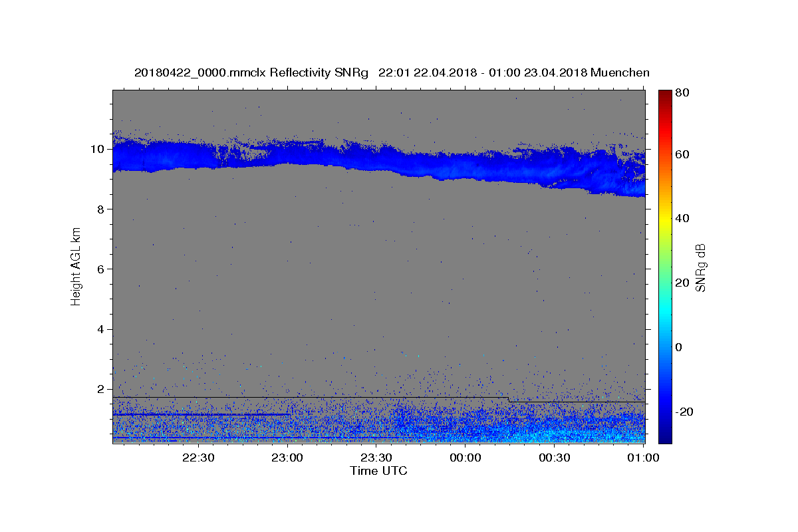Viewport: 798px width, 532px height.
Task: Click the height axis label 6
Action: (x=102, y=269)
